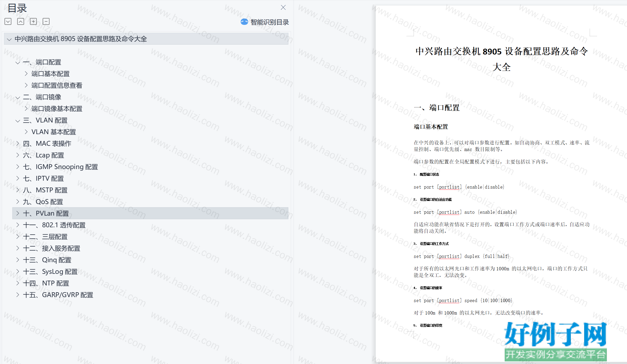627x364 pixels.
Task: Go to 端口基本配置 in outline
Action: 51,74
